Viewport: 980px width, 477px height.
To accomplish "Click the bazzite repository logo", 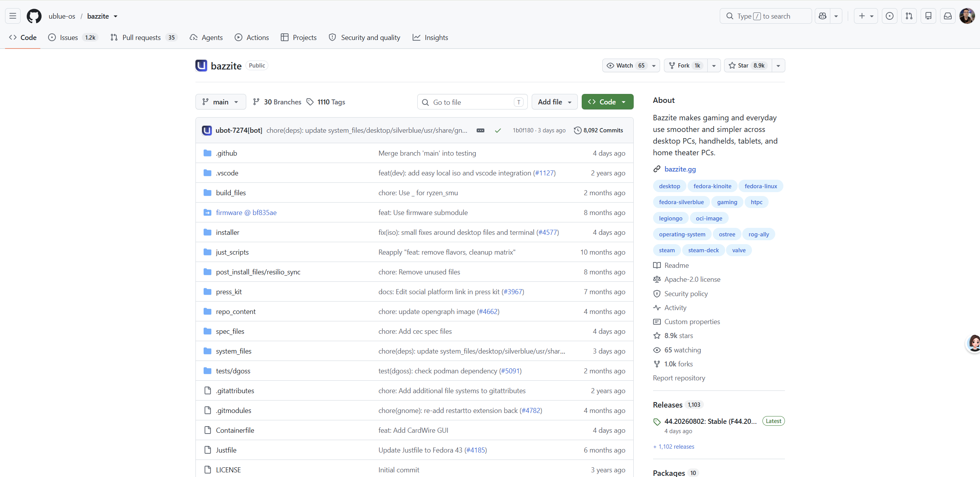I will [x=201, y=66].
